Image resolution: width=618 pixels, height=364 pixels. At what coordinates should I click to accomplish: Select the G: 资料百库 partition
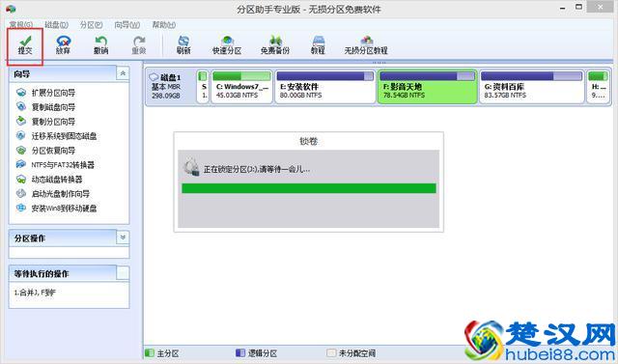[532, 87]
